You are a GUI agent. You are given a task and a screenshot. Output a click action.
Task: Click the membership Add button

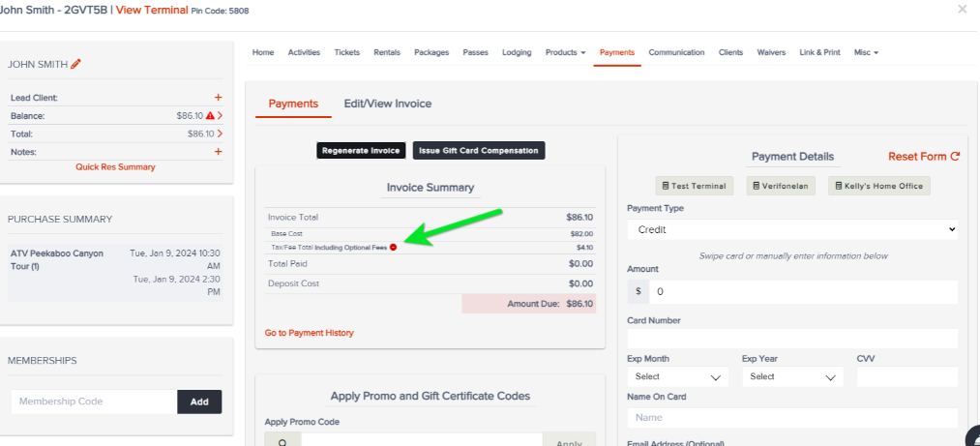click(x=199, y=401)
